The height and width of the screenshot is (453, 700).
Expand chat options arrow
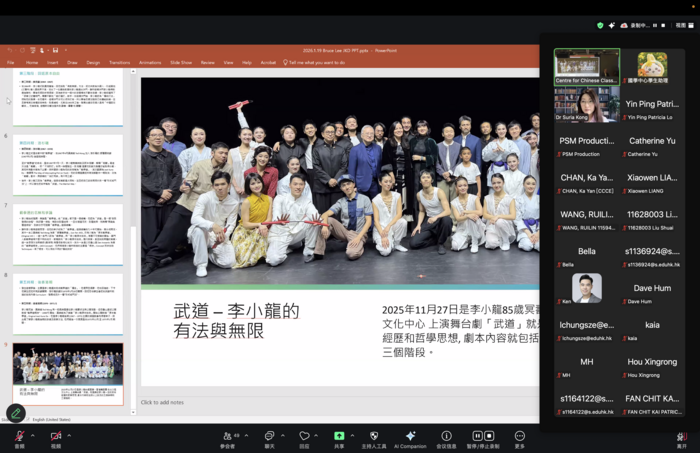(283, 435)
